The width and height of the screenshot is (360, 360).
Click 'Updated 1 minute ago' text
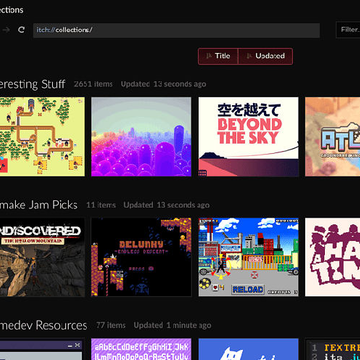(172, 325)
